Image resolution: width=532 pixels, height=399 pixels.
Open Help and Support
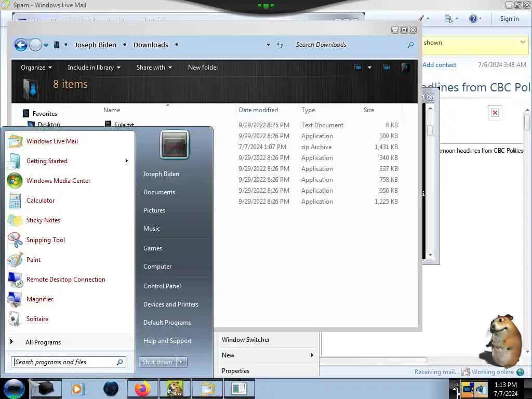point(167,341)
